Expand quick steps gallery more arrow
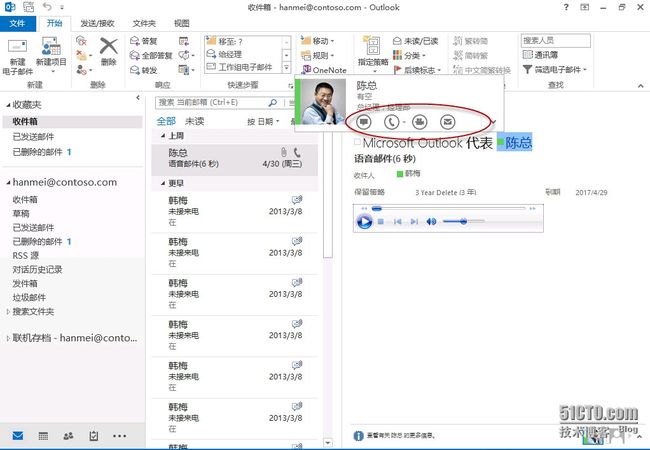This screenshot has width=650, height=450. click(x=286, y=67)
